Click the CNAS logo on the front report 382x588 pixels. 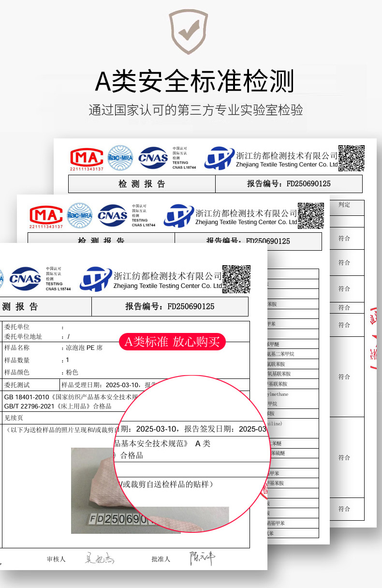(25, 279)
